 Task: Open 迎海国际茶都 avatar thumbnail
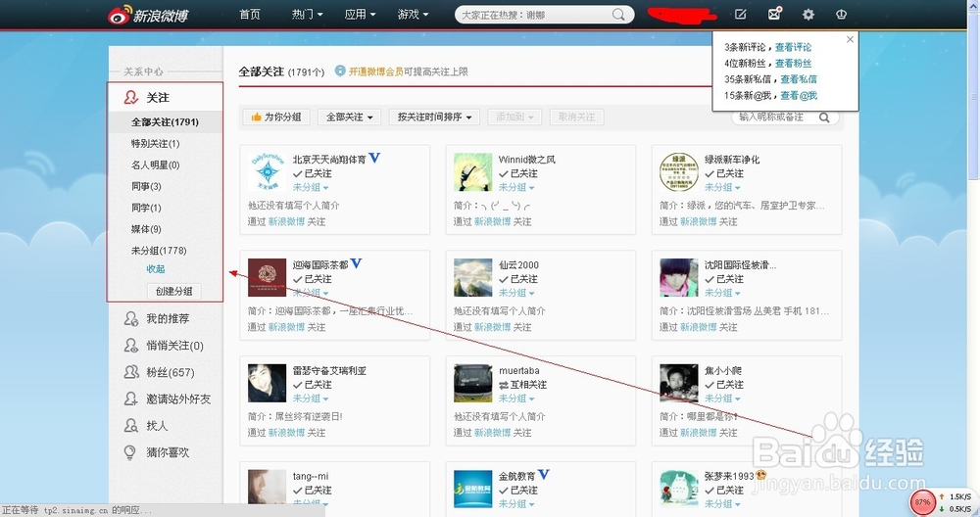point(267,277)
